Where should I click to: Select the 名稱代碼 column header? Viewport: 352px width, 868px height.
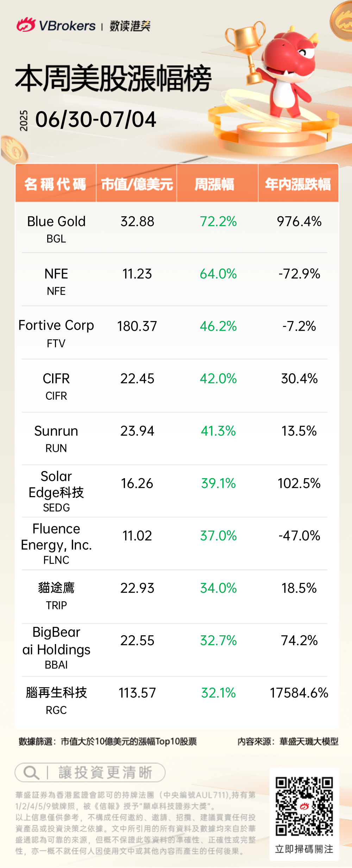[55, 184]
